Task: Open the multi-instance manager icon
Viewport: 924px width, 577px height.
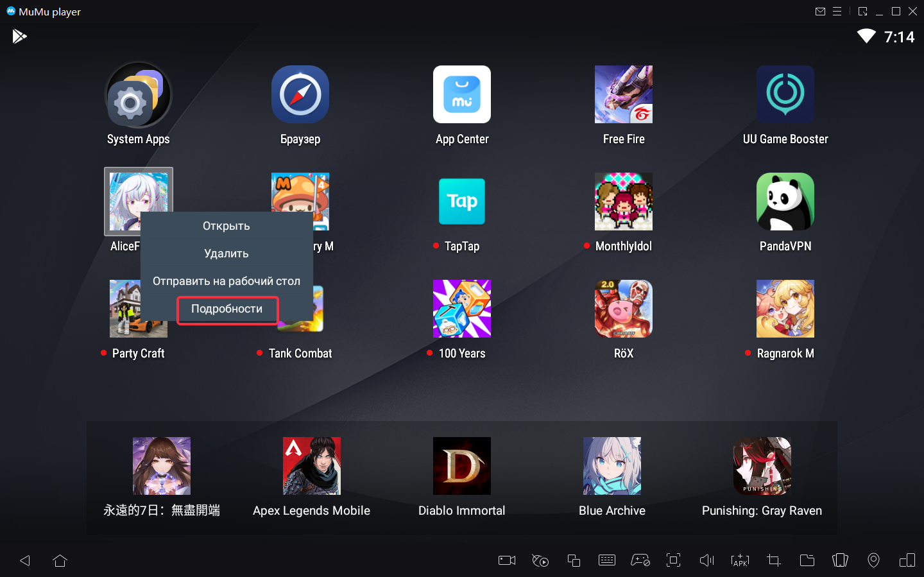Action: tap(907, 560)
